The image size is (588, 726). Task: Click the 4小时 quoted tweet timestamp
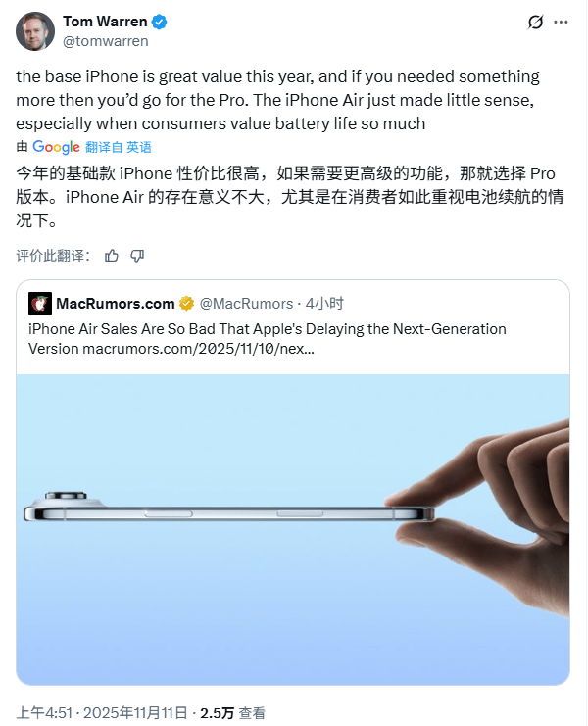[324, 304]
